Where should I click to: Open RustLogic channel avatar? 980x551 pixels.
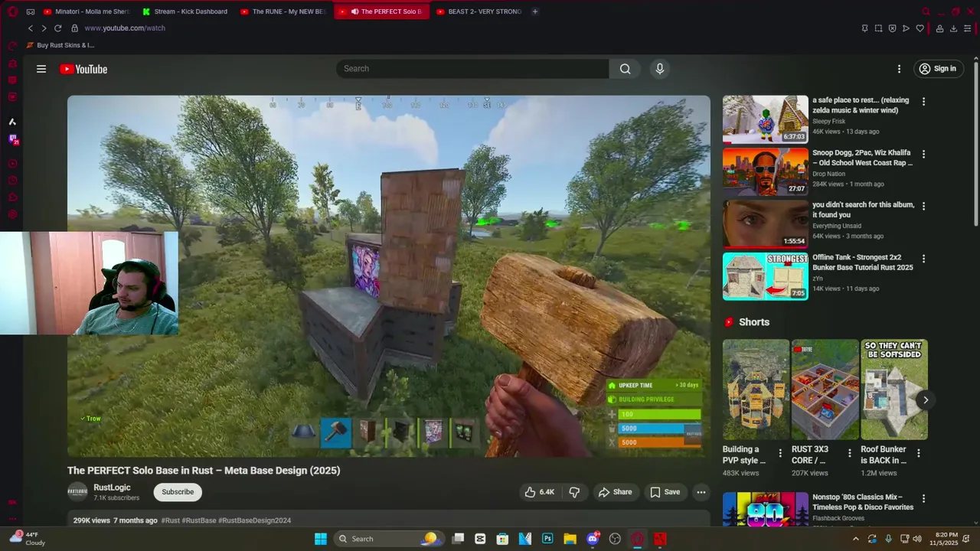[x=77, y=492]
